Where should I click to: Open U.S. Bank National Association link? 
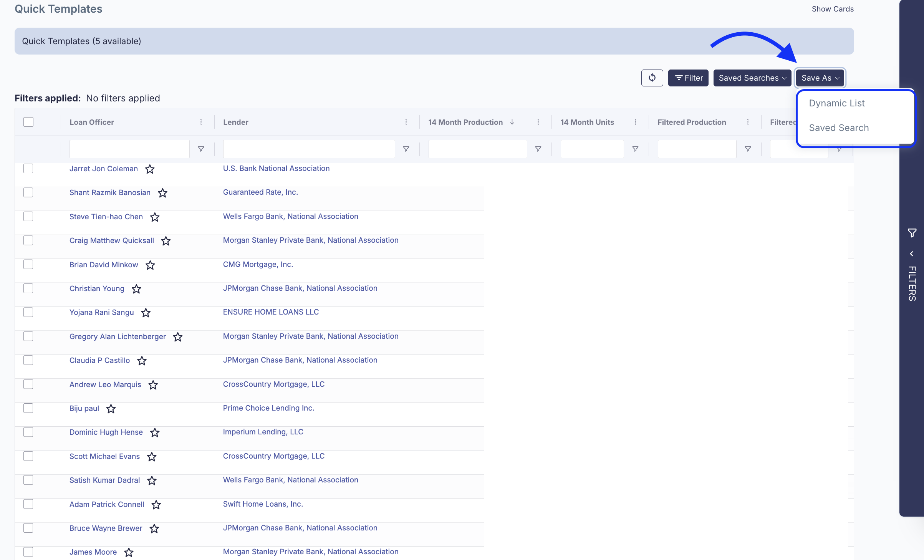[x=276, y=168]
